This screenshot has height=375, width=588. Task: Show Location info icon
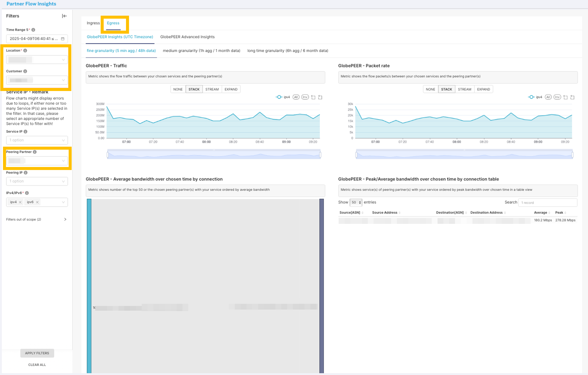25,50
